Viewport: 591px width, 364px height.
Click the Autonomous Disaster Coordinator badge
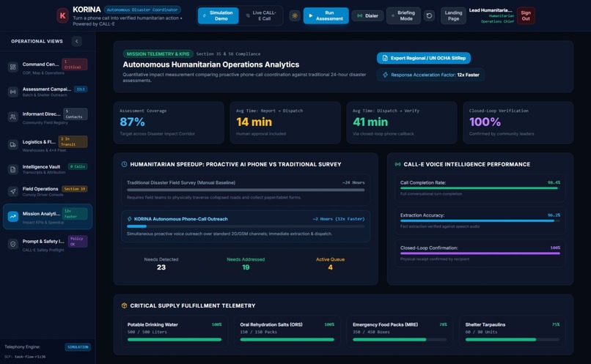click(x=142, y=10)
